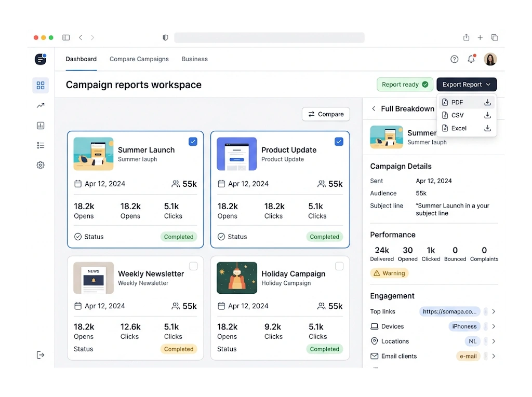Open the notifications bell
Screen dimensions: 532x397
click(471, 59)
